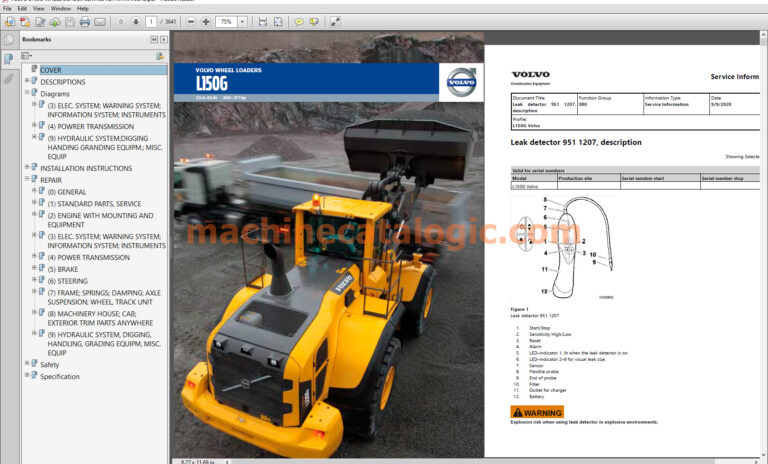Click the zoom in plus button

pyautogui.click(x=206, y=22)
